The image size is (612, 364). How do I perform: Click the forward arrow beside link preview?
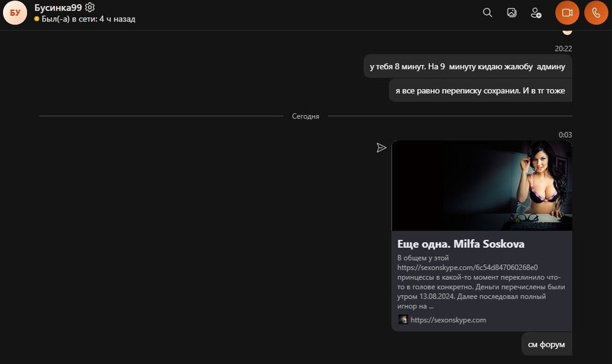[x=381, y=147]
